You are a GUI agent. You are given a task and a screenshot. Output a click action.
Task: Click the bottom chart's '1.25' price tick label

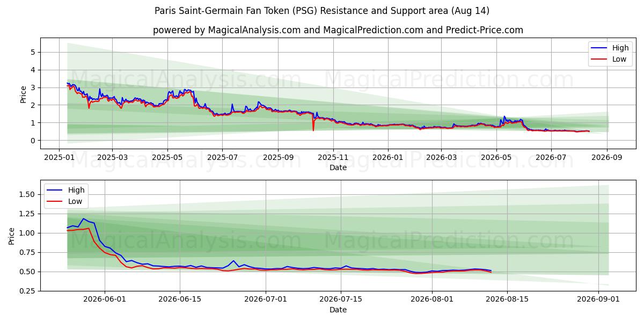coord(28,214)
